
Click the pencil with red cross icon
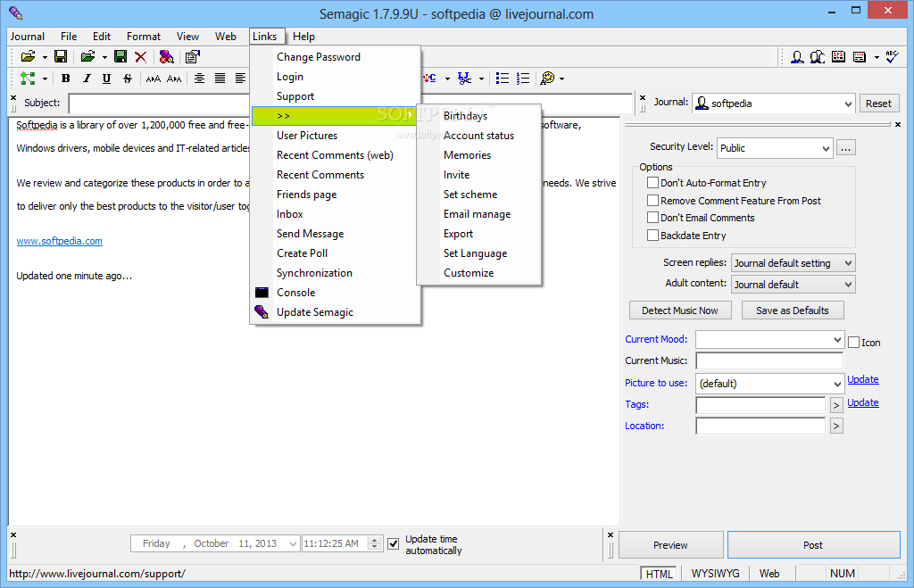166,56
